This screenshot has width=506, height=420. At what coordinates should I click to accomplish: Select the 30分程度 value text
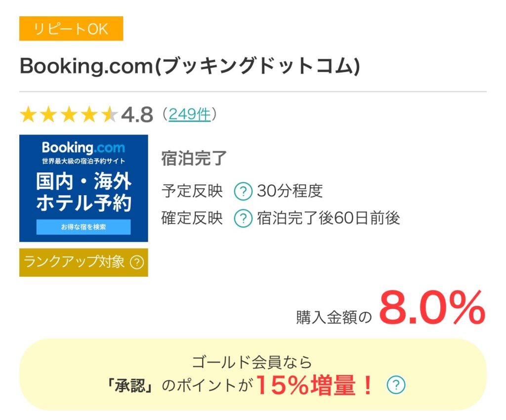[x=290, y=191]
